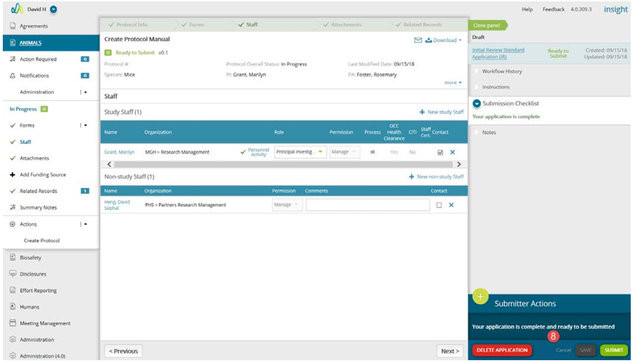Collapse the Submission Checklist toggle
The image size is (644, 363).
click(x=477, y=103)
